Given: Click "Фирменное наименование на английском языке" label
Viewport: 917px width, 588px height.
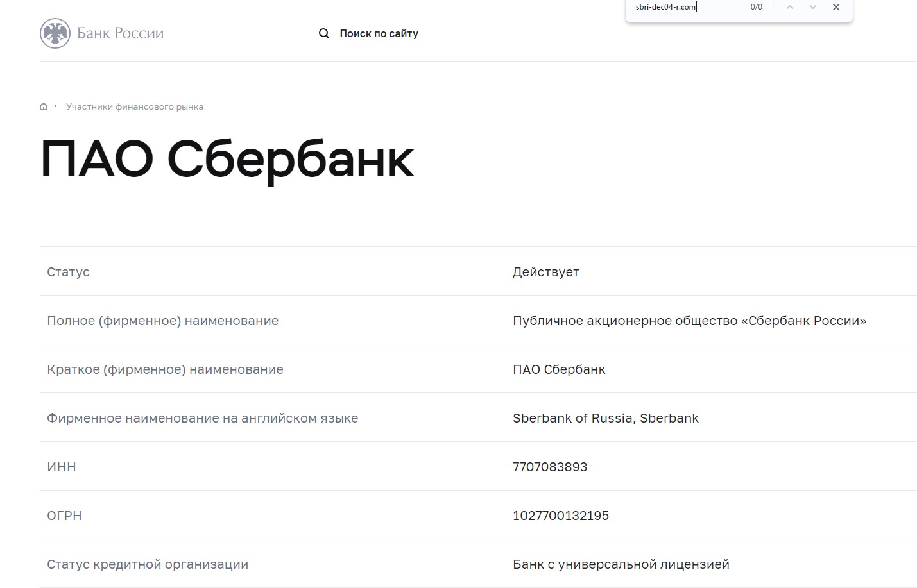Looking at the screenshot, I should 202,418.
